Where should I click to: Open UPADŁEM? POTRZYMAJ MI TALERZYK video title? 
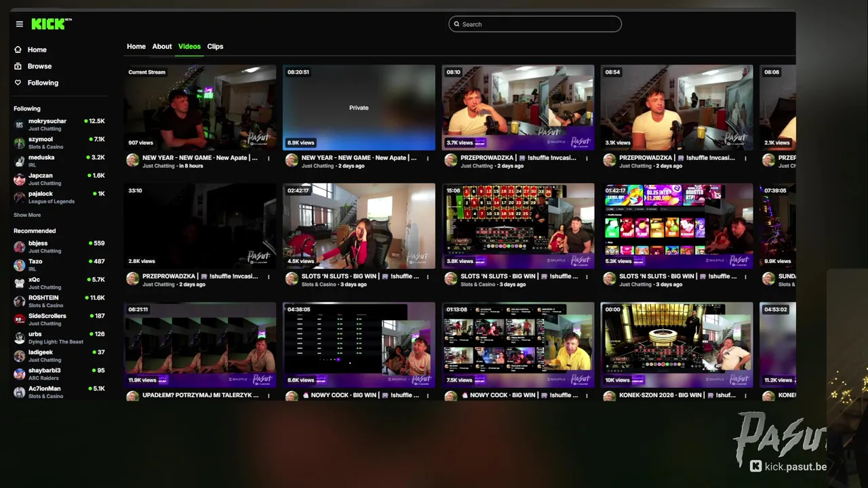(x=201, y=395)
